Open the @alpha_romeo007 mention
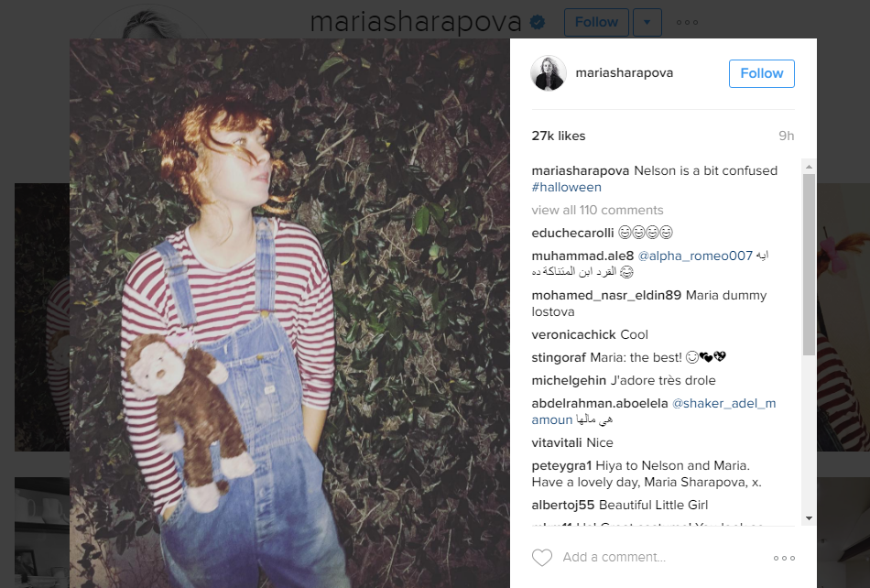The height and width of the screenshot is (588, 870). [695, 256]
